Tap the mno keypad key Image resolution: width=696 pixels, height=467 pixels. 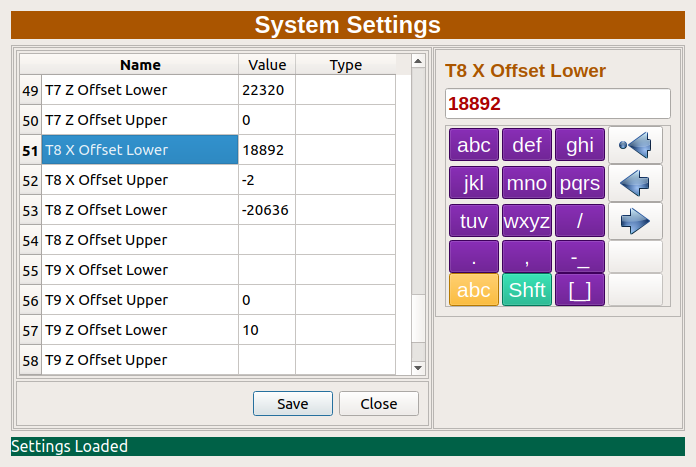(527, 183)
